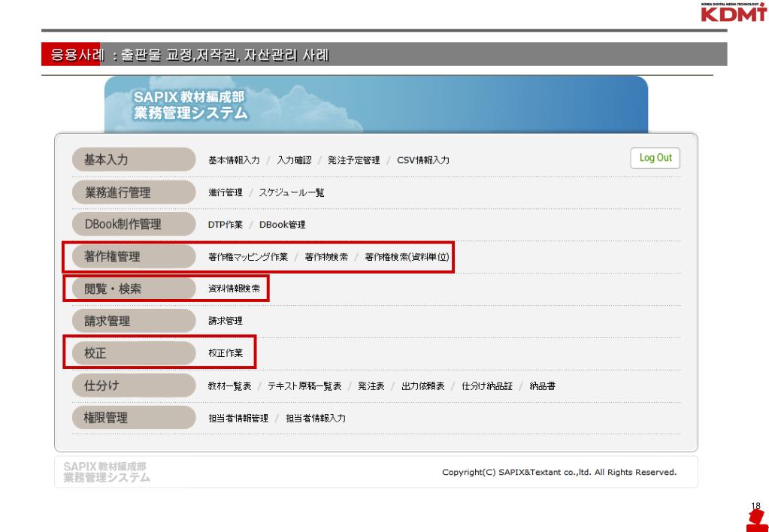Open the 基本入力 category button
The image size is (769, 532).
134,159
